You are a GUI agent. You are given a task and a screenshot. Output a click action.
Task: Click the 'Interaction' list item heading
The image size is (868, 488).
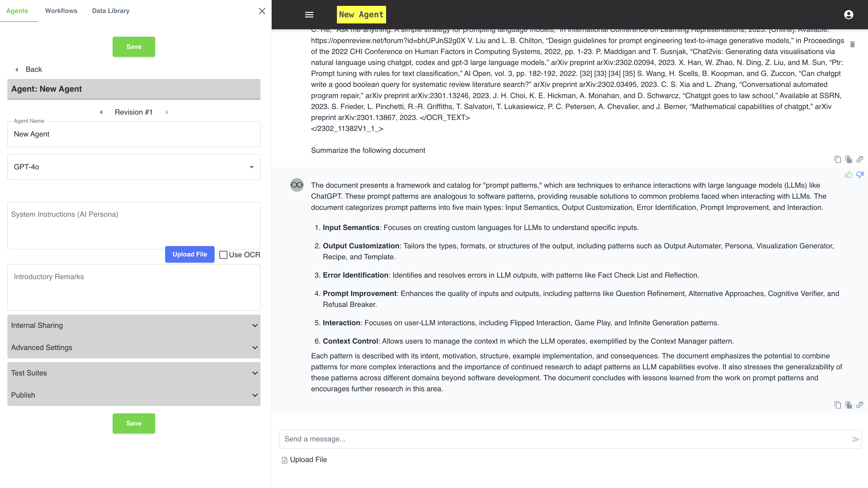tap(341, 323)
